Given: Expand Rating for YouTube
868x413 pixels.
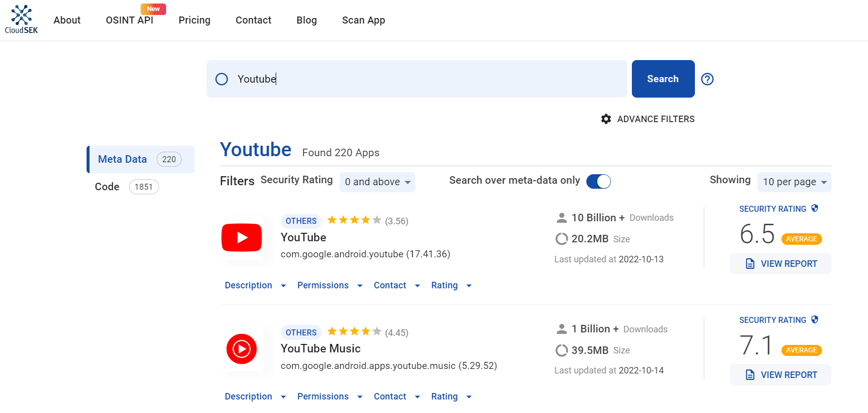Looking at the screenshot, I should (451, 285).
